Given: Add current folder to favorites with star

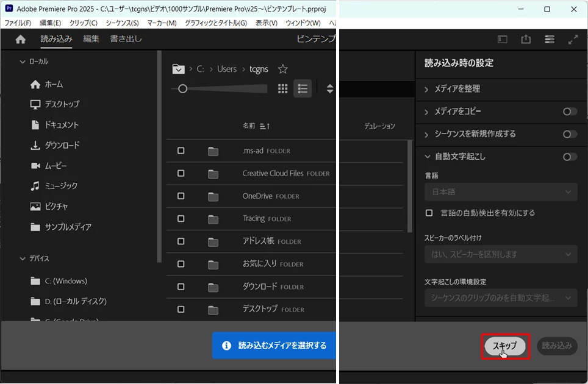Looking at the screenshot, I should 283,69.
